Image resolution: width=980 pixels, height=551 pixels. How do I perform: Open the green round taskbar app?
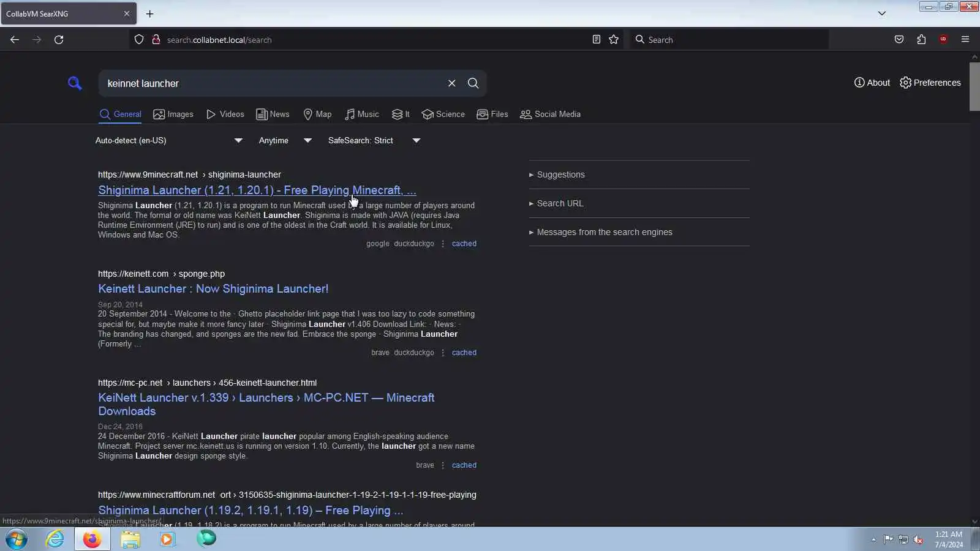206,538
